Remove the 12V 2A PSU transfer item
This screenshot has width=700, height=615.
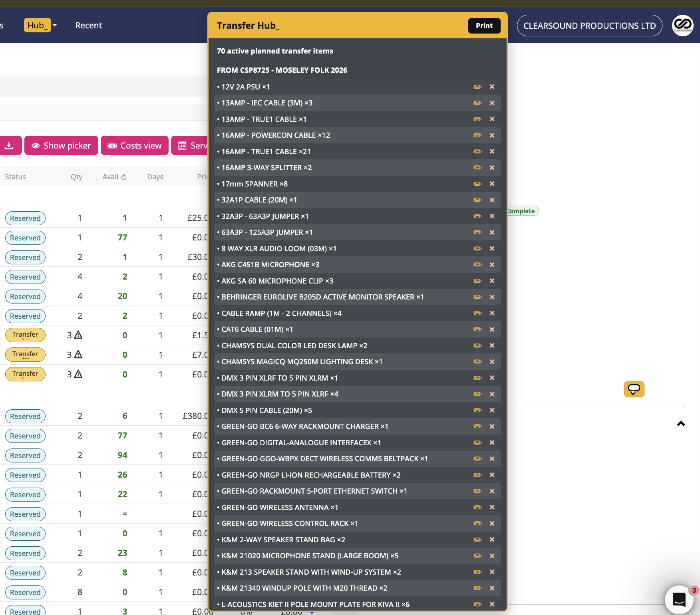point(492,87)
